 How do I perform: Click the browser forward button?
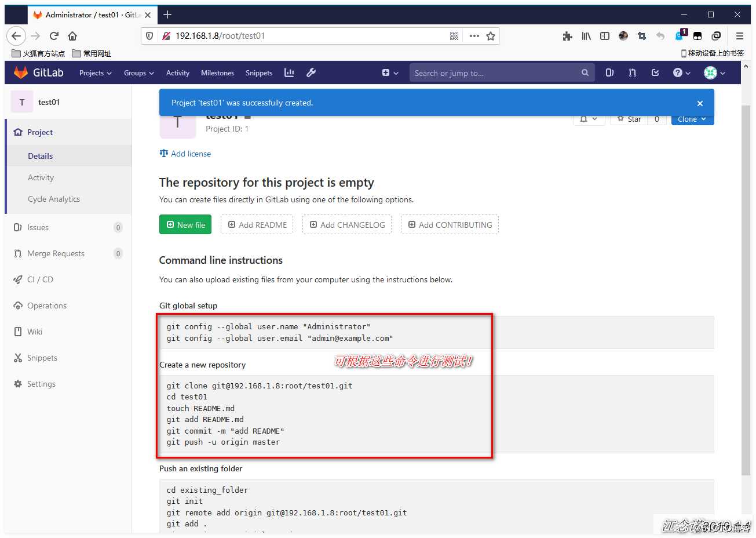click(x=35, y=36)
